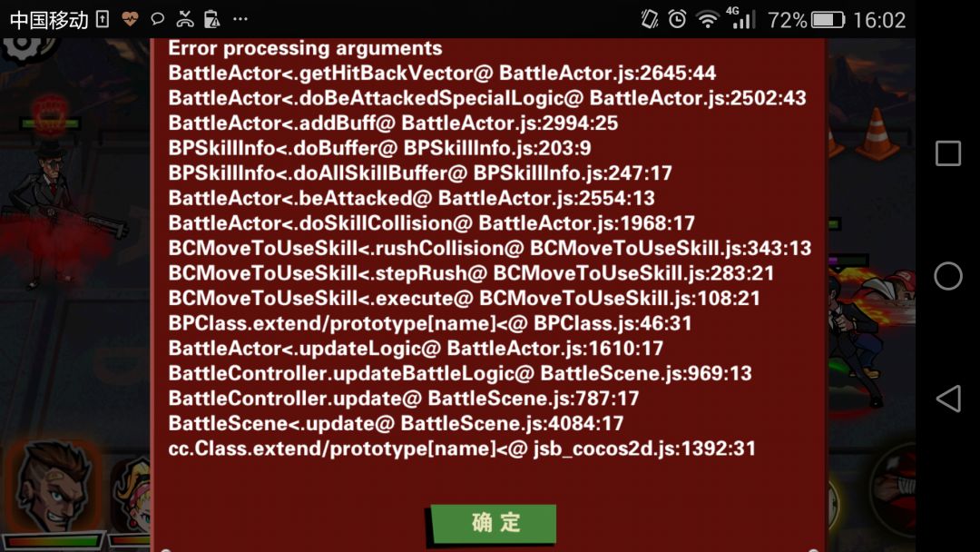Tap the hero's health bar below portrait

(x=54, y=541)
